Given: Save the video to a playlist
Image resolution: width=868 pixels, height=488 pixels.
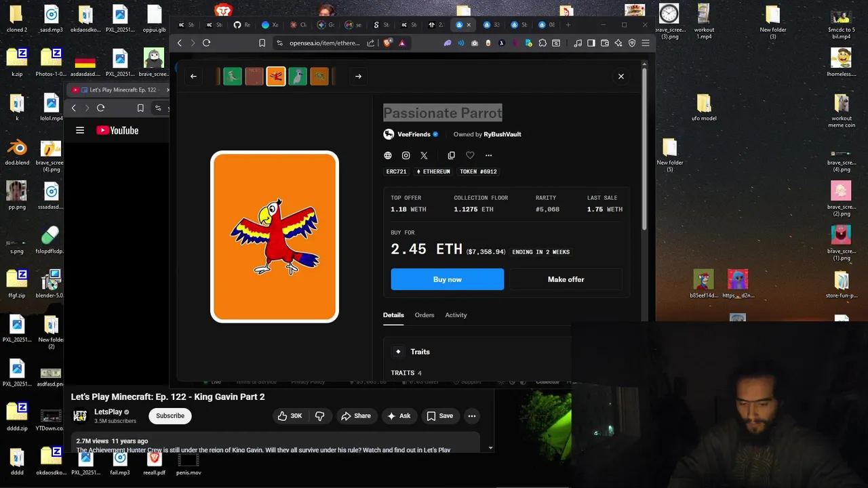Looking at the screenshot, I should click(439, 415).
